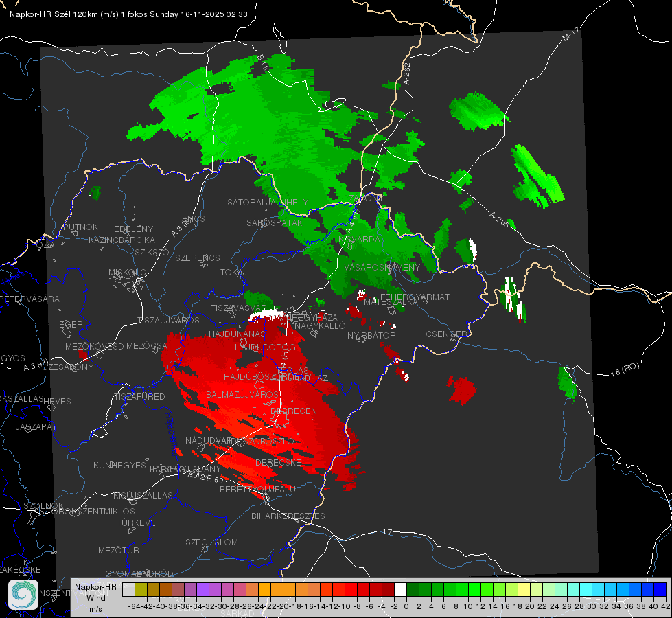This screenshot has width=672, height=618.
Task: Click the DEBRECEN city label
Action: pos(294,411)
